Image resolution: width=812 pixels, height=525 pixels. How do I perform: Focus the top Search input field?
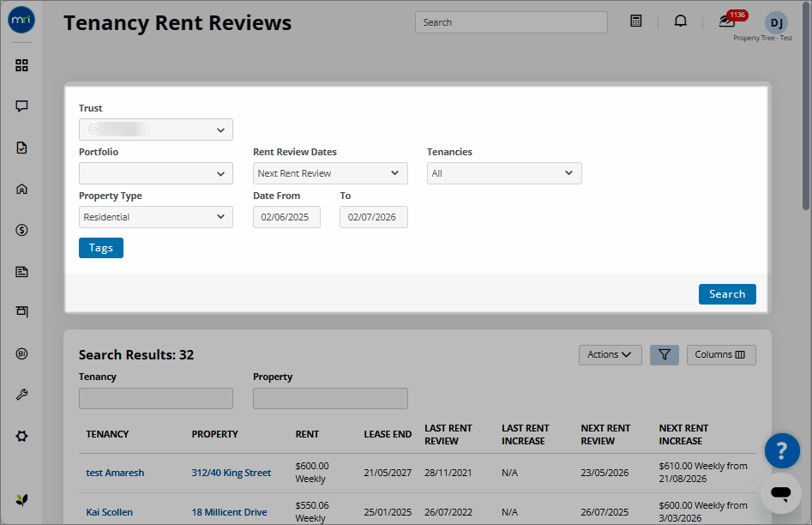(x=511, y=22)
